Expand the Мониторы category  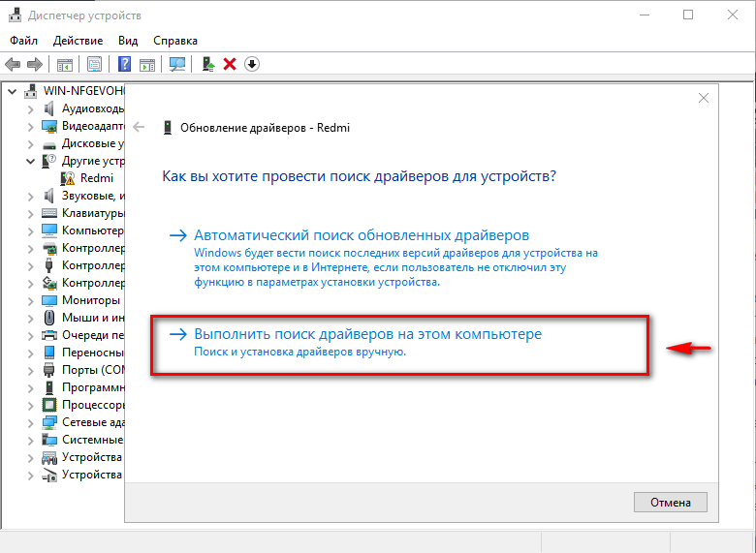pos(30,300)
